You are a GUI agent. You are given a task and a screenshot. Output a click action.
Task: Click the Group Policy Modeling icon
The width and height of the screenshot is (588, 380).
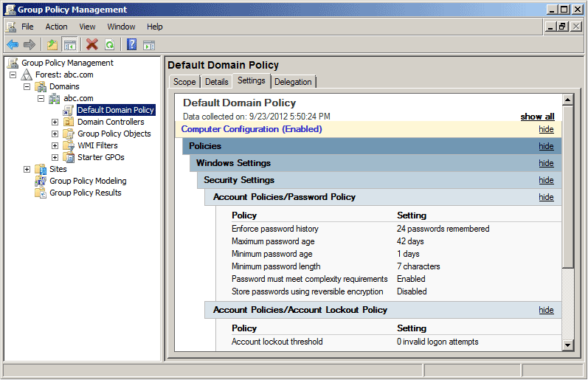coord(41,181)
